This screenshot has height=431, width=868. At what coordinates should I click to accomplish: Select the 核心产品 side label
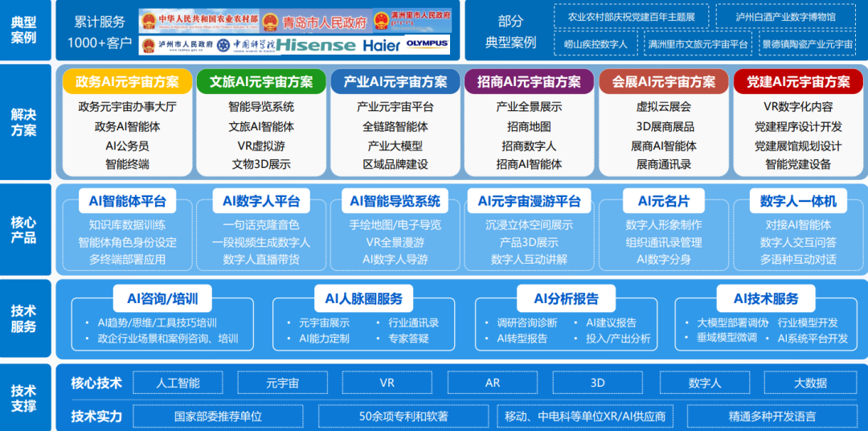point(24,230)
